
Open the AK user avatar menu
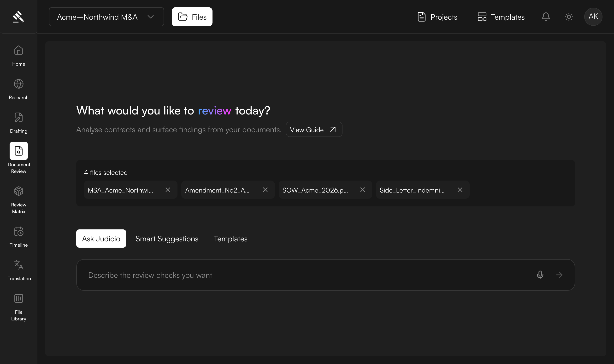point(593,17)
